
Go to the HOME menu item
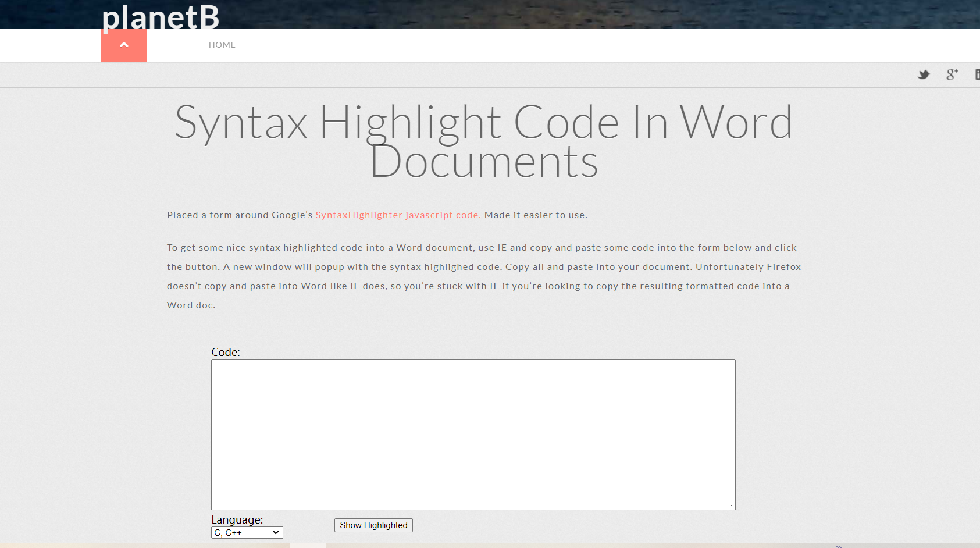coord(222,45)
